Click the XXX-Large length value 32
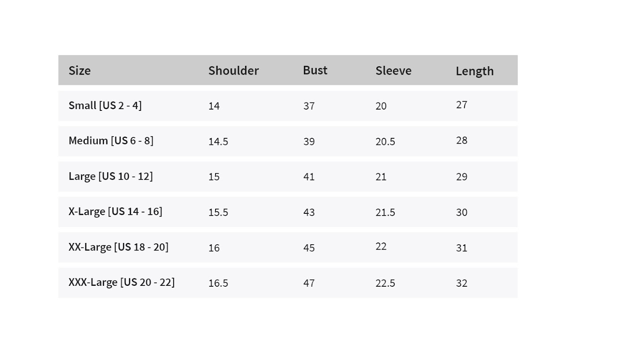Screen dimensions: 621x364 [462, 283]
